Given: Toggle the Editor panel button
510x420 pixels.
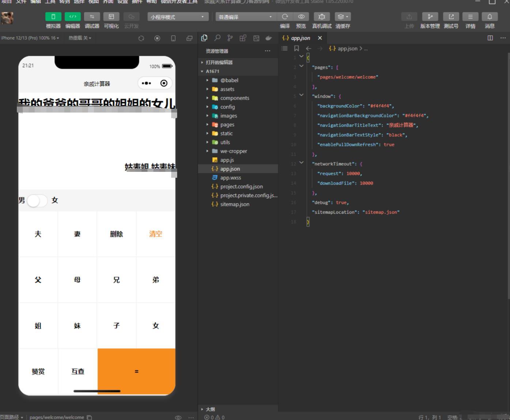Looking at the screenshot, I should (73, 17).
